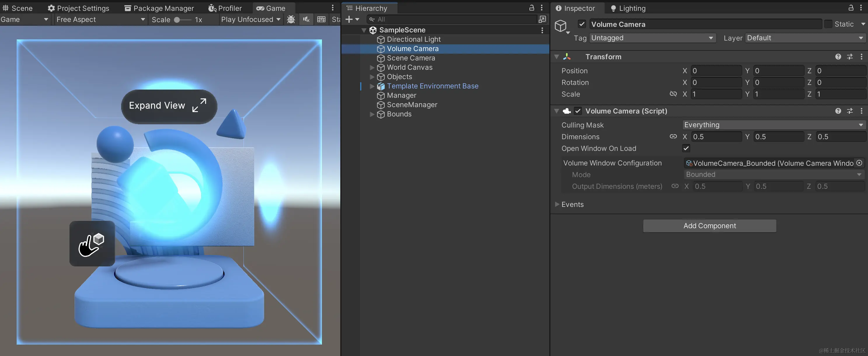Click the Game view keyboard shortcuts icon
Viewport: 868px width, 356px height.
pyautogui.click(x=321, y=19)
